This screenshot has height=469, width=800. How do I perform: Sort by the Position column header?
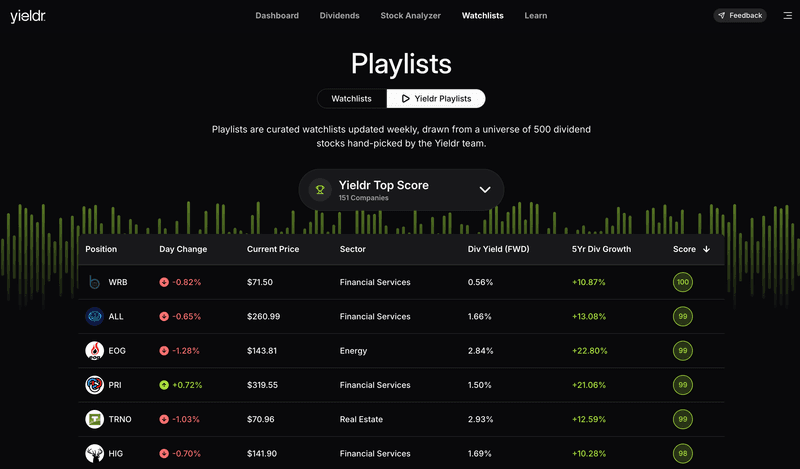[x=101, y=249]
